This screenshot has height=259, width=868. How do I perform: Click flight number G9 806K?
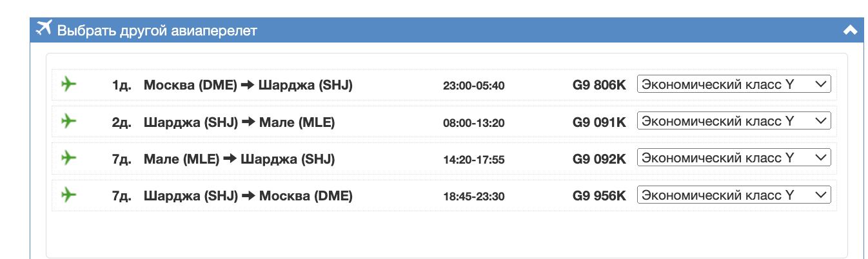pyautogui.click(x=599, y=85)
